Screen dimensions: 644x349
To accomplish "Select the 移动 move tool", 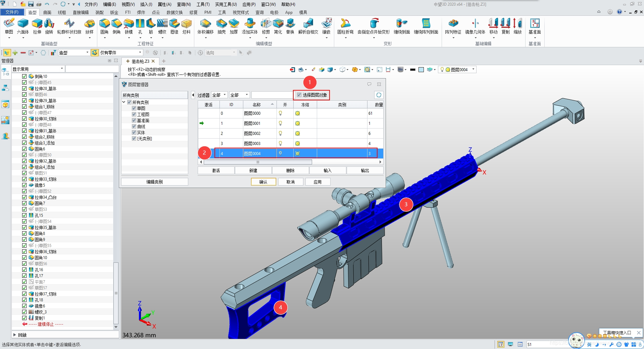I will coord(493,26).
